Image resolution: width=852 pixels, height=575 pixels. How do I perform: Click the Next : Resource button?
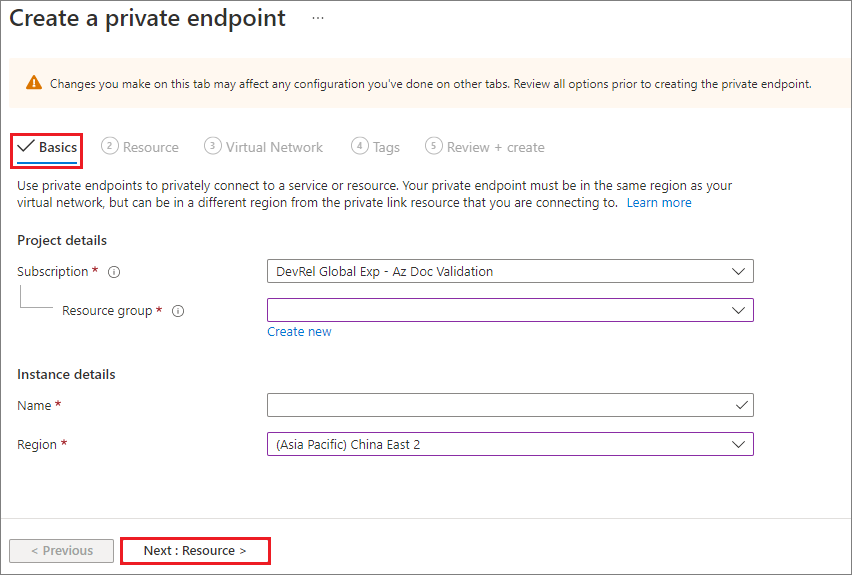point(195,551)
